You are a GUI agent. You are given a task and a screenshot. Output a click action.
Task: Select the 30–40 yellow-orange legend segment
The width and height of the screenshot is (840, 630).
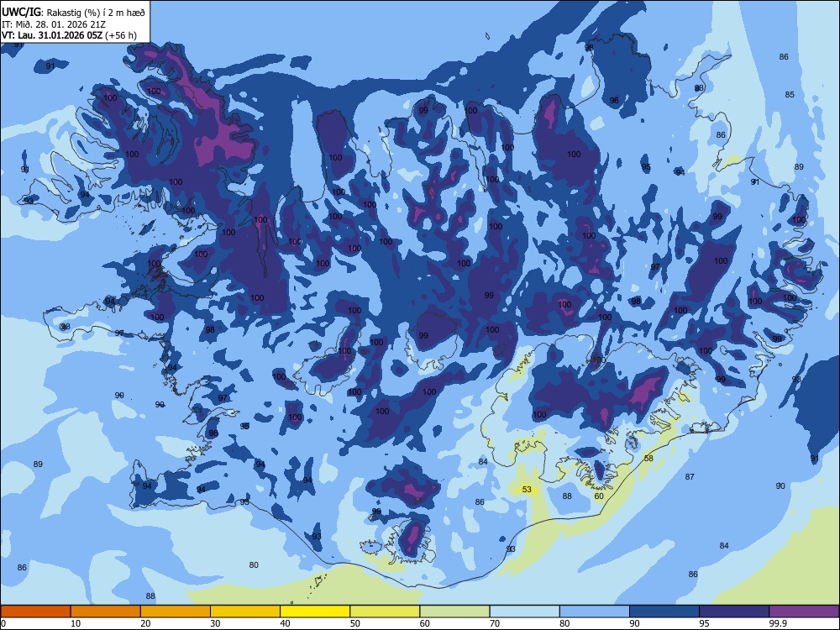(x=245, y=612)
